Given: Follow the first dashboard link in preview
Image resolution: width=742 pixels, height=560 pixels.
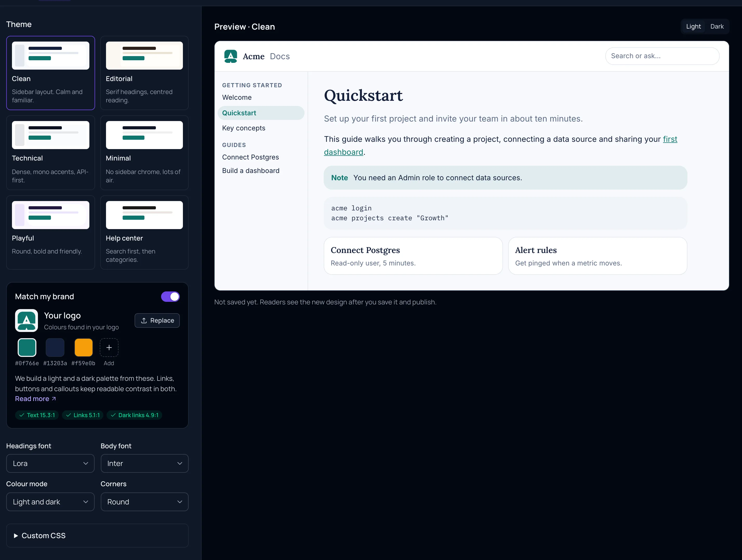Looking at the screenshot, I should [x=670, y=139].
